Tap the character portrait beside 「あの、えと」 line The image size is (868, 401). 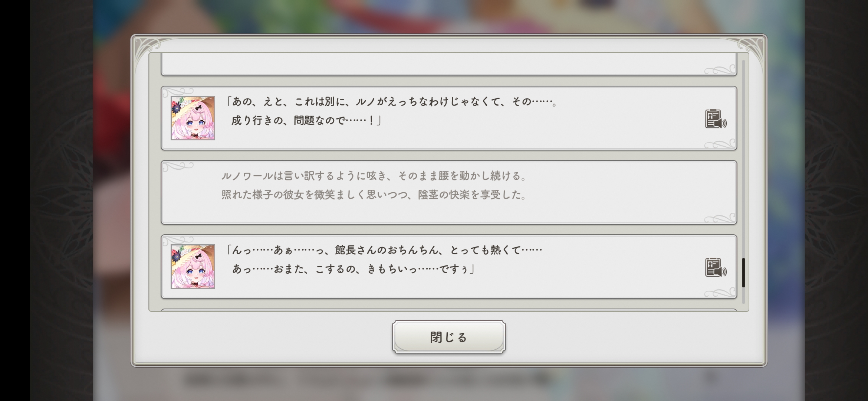(193, 118)
